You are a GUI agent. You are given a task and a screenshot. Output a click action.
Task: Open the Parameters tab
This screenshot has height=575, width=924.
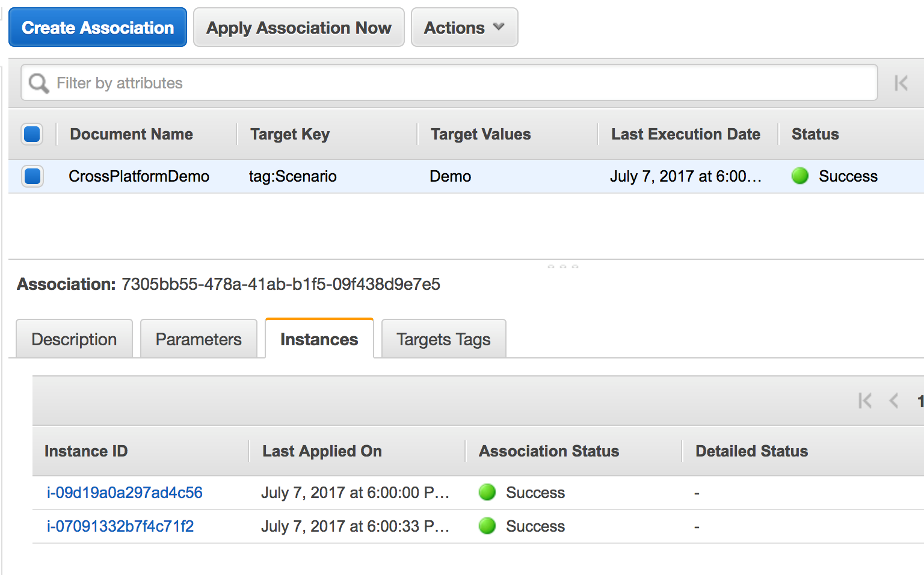click(199, 339)
